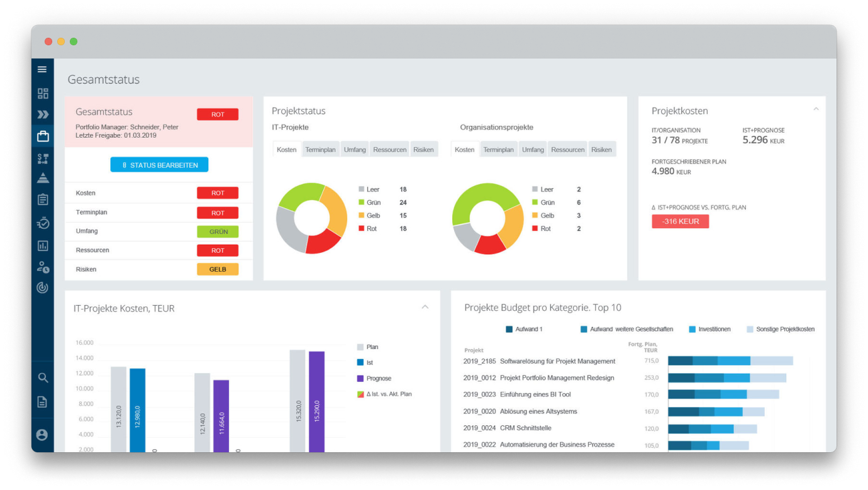
Task: Click the search magnifier icon
Action: click(x=43, y=378)
